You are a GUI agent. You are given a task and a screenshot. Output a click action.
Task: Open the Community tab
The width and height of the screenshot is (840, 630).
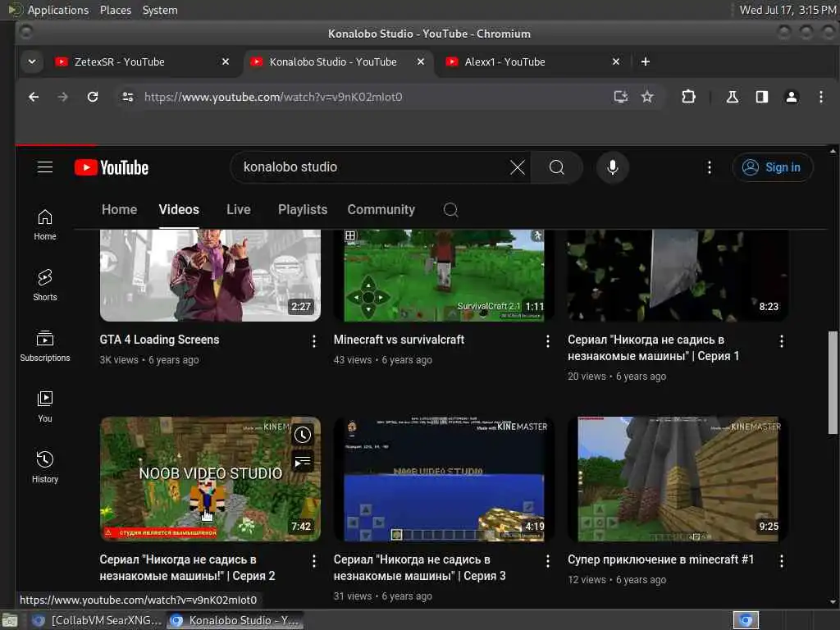381,209
